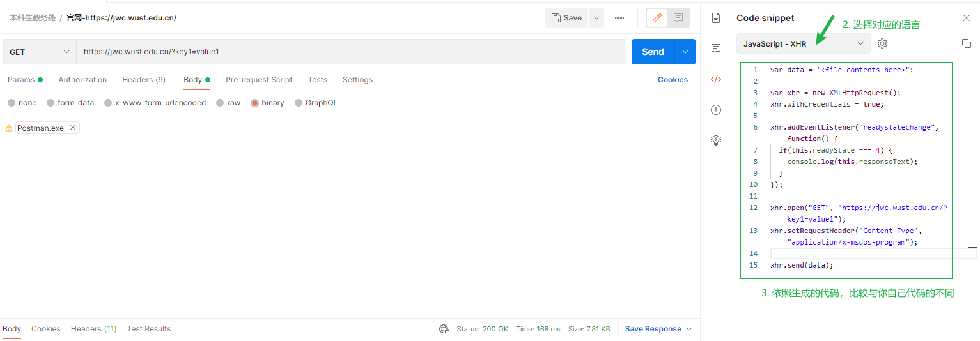Click the warning icon beside Postman.exe
The width and height of the screenshot is (980, 341).
pyautogui.click(x=9, y=128)
